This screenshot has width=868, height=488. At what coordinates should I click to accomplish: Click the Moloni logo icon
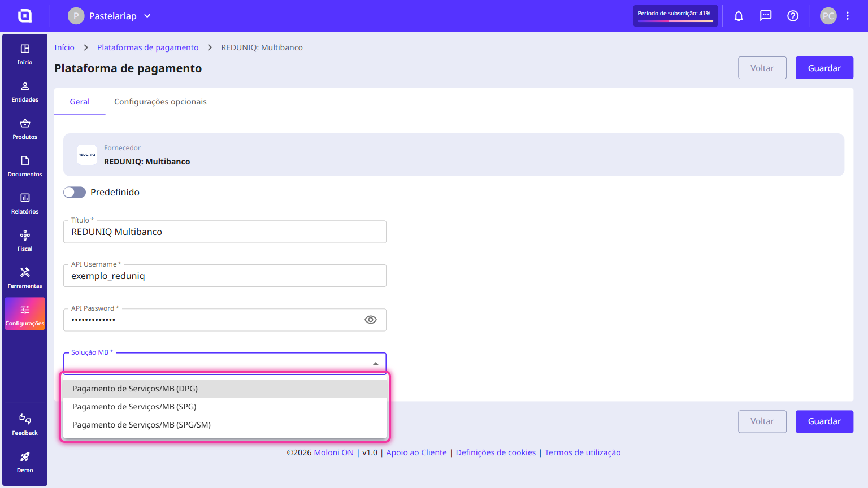(x=25, y=16)
